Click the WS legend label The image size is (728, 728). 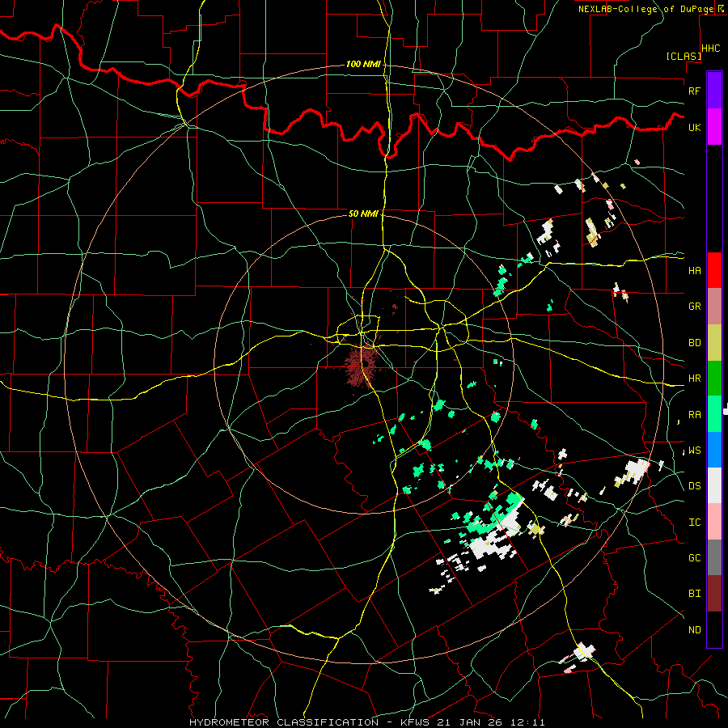point(694,451)
